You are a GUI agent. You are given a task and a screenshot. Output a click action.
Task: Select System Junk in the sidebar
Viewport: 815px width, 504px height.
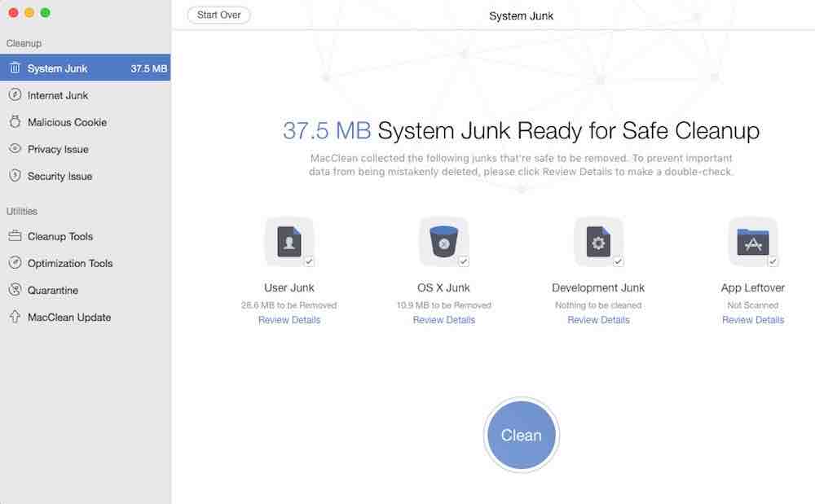(x=86, y=68)
